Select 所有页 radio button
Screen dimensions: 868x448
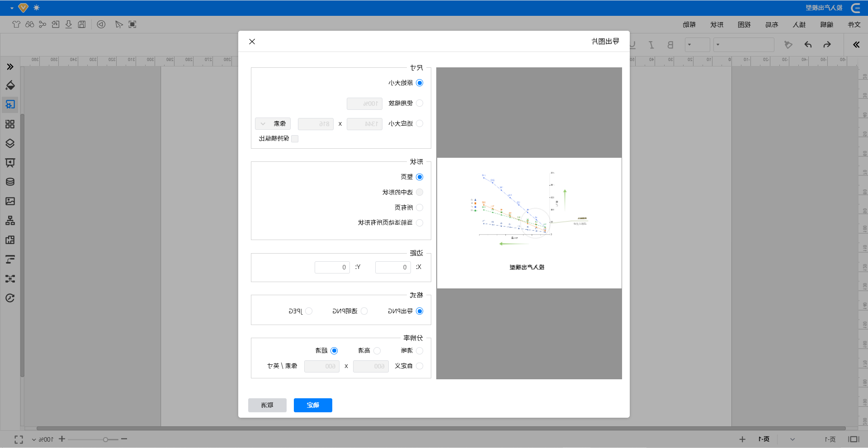(420, 207)
